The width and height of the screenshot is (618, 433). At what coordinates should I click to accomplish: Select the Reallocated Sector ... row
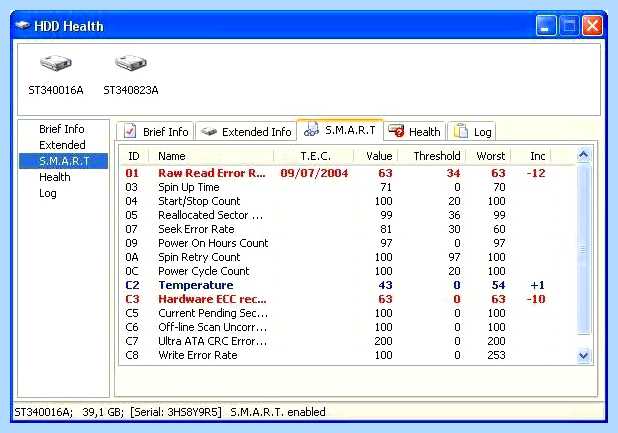(x=347, y=215)
